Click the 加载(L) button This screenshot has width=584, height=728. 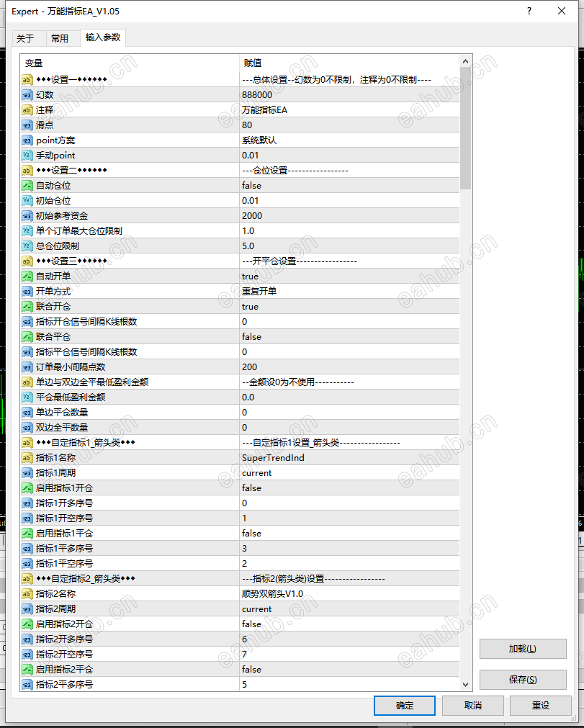click(523, 649)
